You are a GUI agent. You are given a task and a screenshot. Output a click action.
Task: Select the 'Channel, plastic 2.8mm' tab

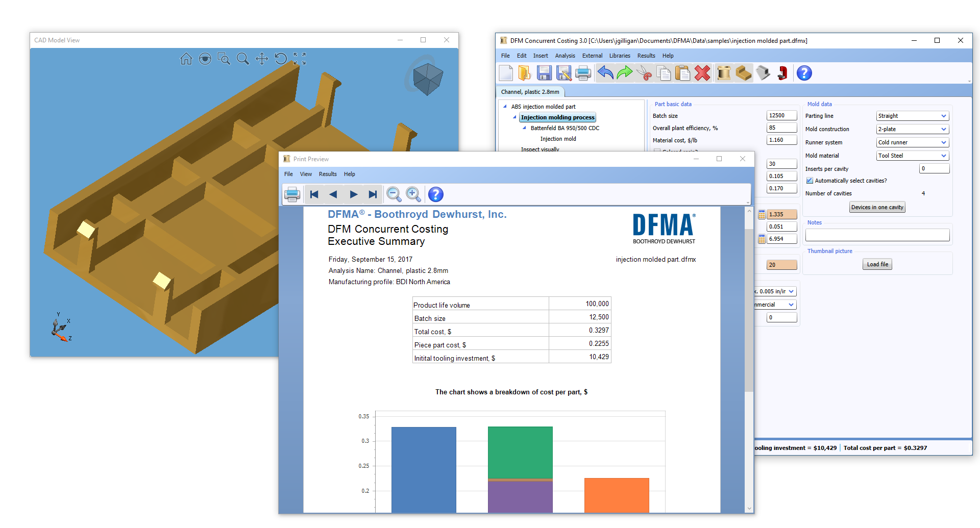[530, 92]
